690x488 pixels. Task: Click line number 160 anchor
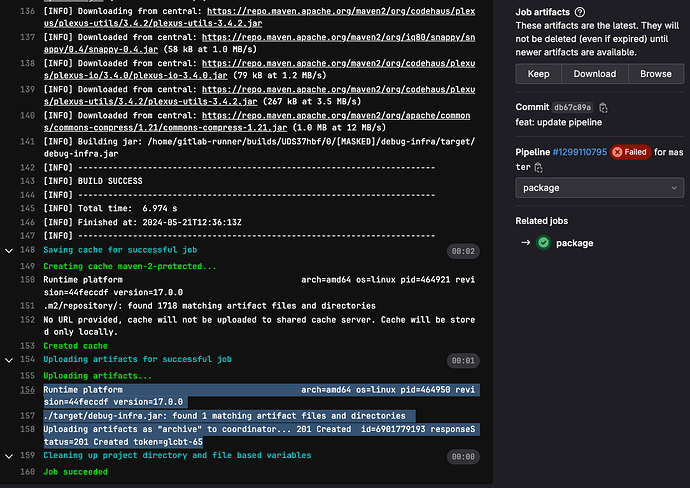click(x=27, y=472)
